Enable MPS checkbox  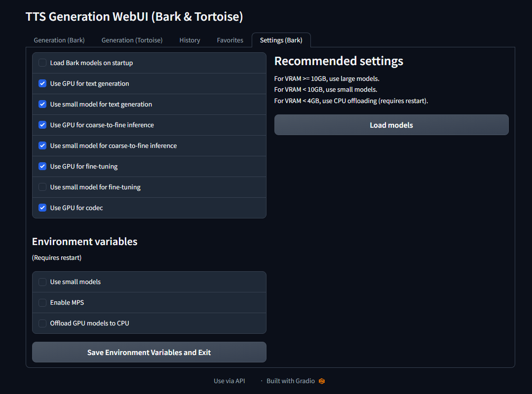pyautogui.click(x=42, y=302)
